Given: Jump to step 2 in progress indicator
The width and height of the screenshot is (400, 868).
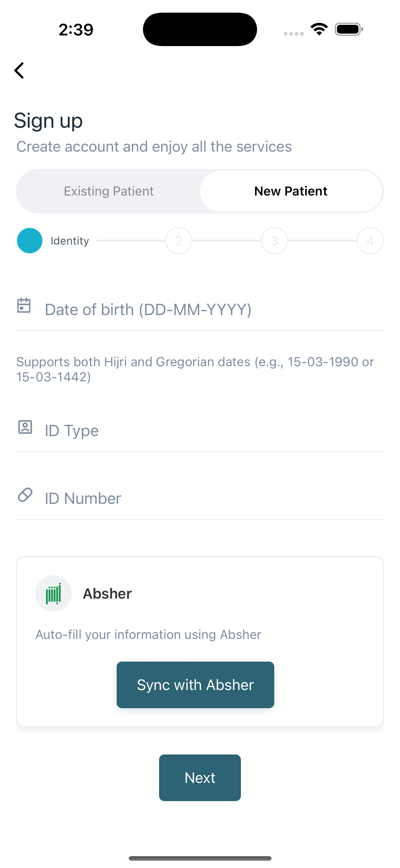Looking at the screenshot, I should 179,241.
